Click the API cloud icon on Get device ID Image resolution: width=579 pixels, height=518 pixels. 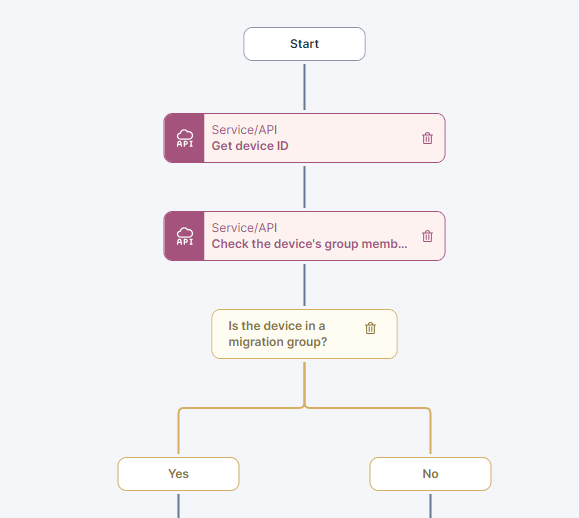(x=184, y=138)
